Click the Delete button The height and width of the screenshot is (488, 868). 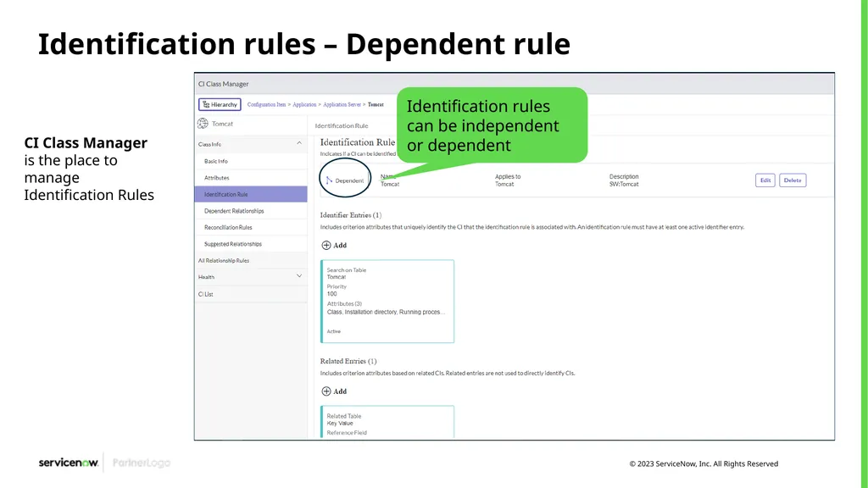(793, 180)
